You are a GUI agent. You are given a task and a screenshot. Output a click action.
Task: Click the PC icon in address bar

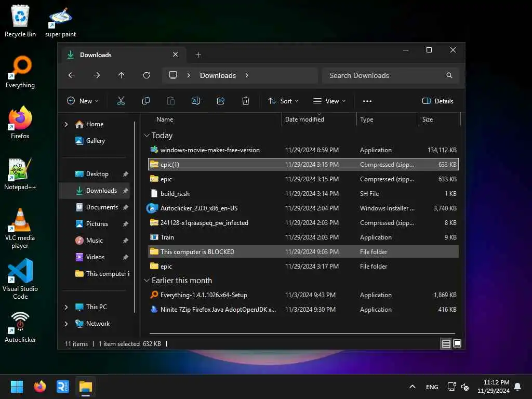coord(173,75)
